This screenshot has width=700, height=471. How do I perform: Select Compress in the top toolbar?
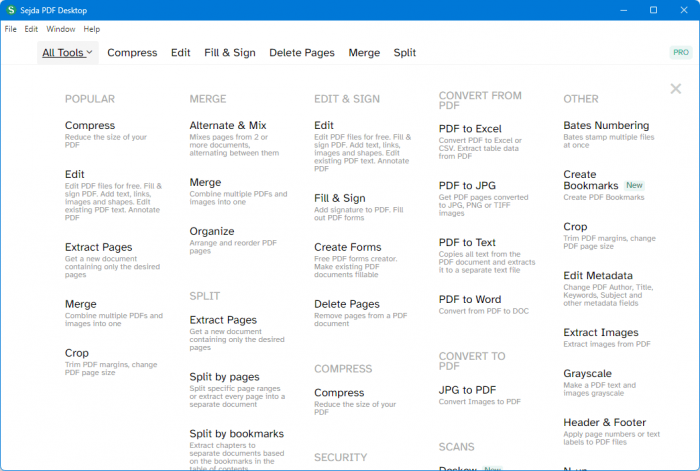132,53
